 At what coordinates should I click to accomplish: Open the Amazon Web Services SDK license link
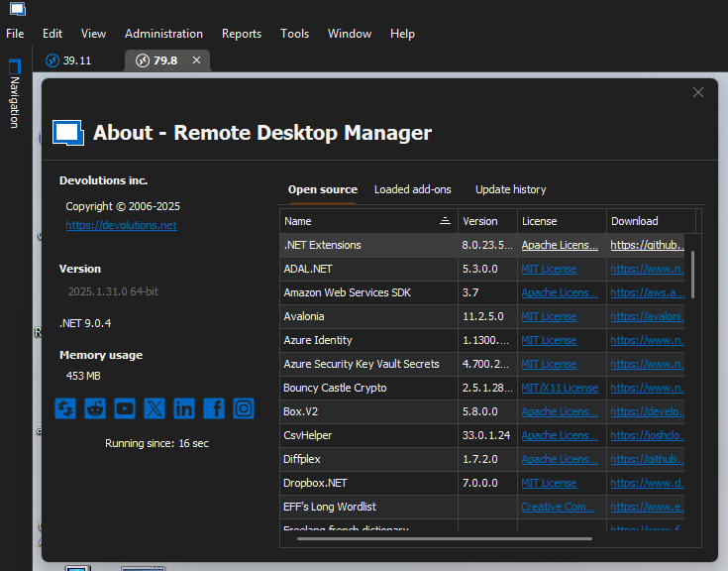[560, 292]
